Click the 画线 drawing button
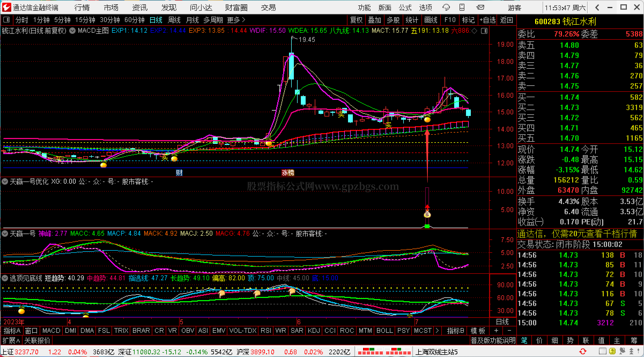The height and width of the screenshot is (357, 644). [431, 20]
